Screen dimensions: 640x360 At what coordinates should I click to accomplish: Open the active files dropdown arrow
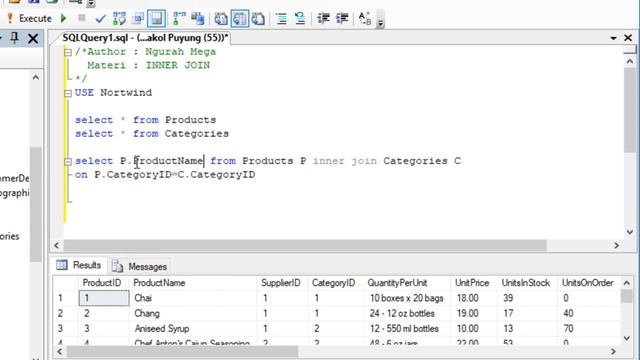click(x=613, y=38)
